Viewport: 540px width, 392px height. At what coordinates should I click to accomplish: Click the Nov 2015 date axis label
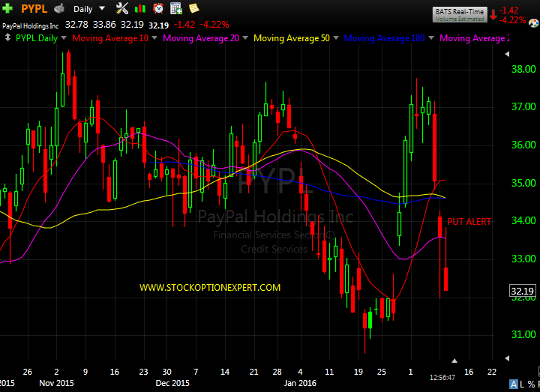tap(56, 383)
